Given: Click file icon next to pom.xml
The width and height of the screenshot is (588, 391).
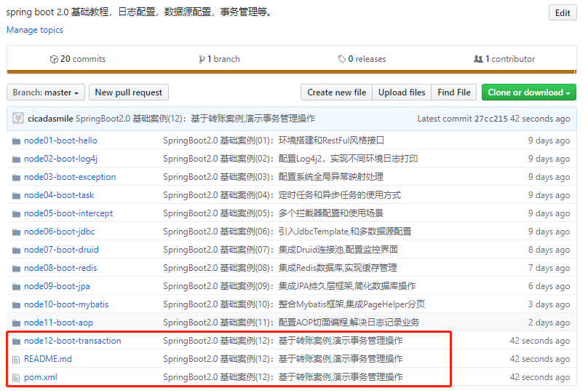Looking at the screenshot, I should click(x=16, y=378).
